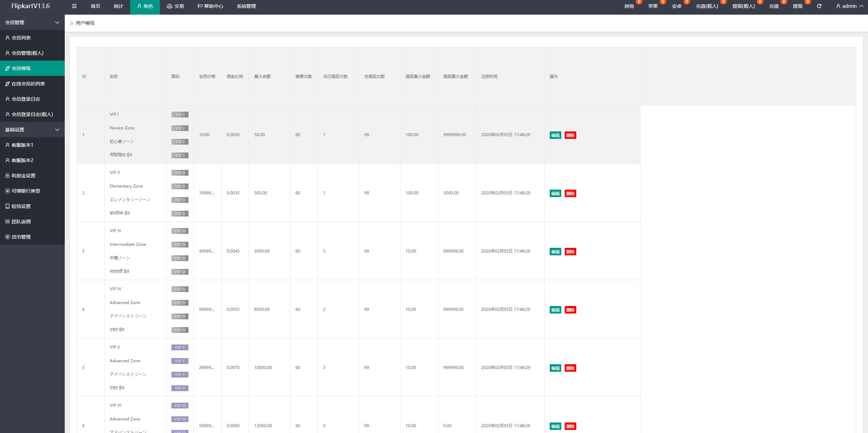Image resolution: width=868 pixels, height=433 pixels.
Task: Open the 首页 top menu
Action: (95, 6)
